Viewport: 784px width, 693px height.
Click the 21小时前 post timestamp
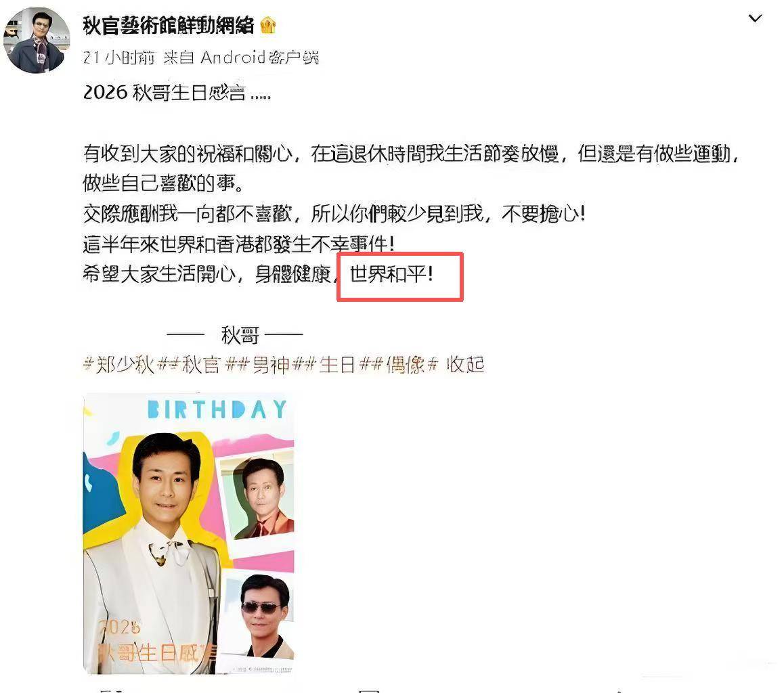tap(120, 58)
